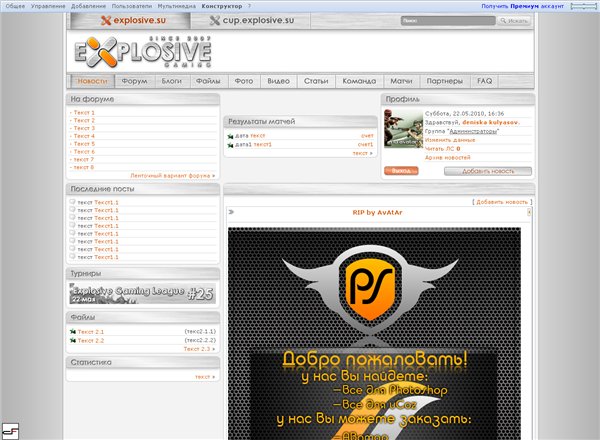
Task: Open forum link 'Текст 2'
Action: tap(84, 120)
